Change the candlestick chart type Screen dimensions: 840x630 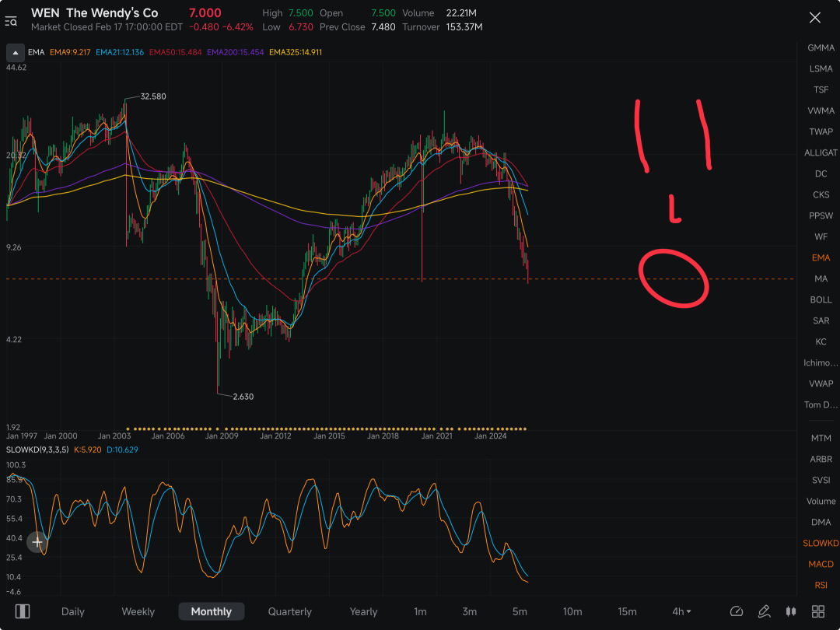point(791,611)
